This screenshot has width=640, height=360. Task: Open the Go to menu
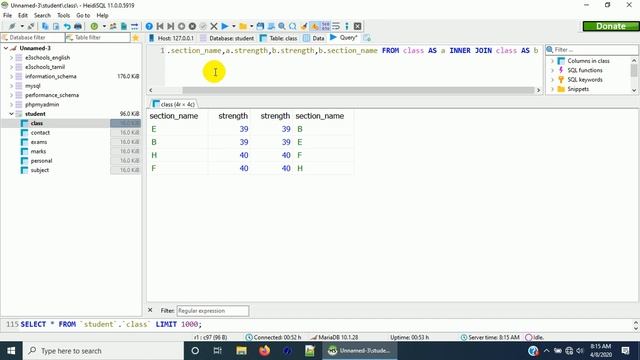83,15
